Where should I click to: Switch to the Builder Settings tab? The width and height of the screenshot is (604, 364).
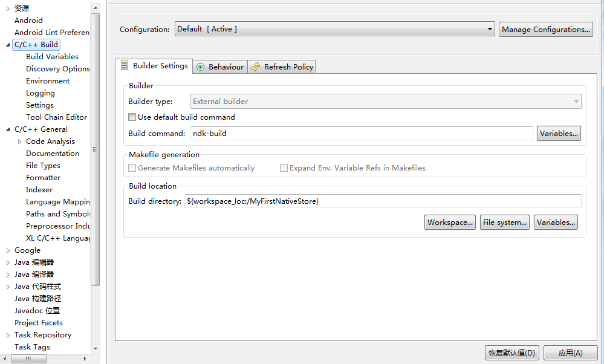click(x=154, y=66)
